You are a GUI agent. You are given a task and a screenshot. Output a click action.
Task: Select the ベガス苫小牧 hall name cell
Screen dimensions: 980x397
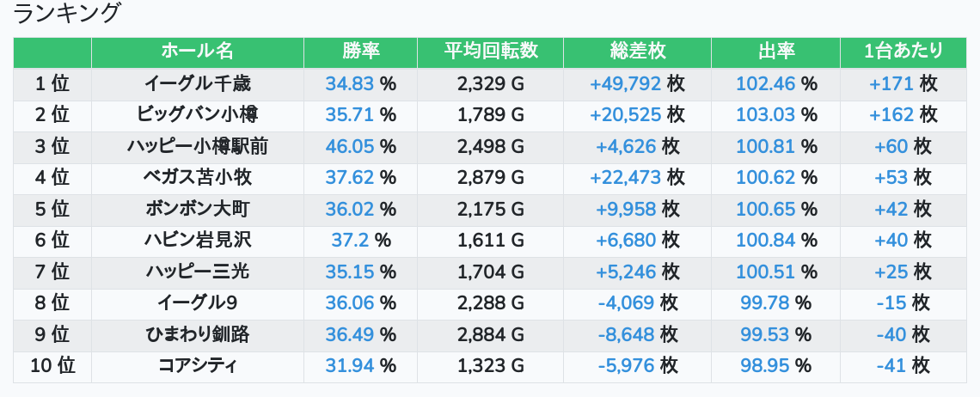[x=197, y=178]
